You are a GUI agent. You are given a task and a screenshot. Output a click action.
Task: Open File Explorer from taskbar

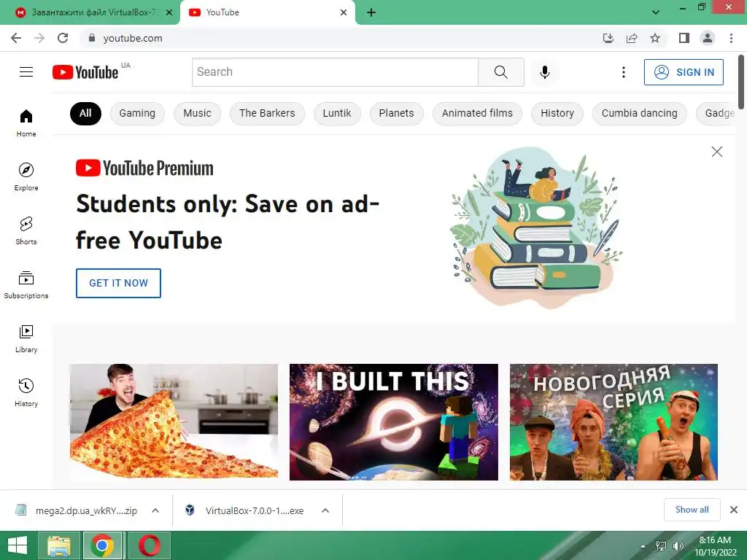tap(58, 545)
